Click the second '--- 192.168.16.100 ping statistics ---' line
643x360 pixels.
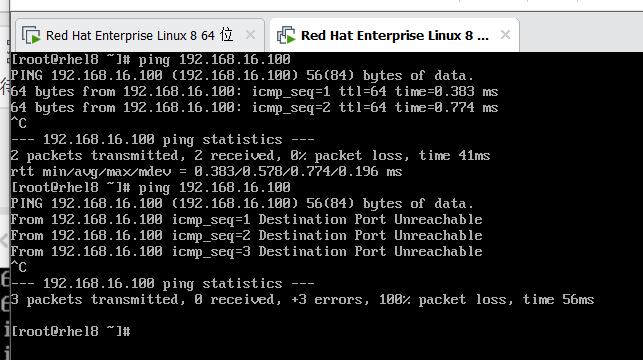click(162, 283)
